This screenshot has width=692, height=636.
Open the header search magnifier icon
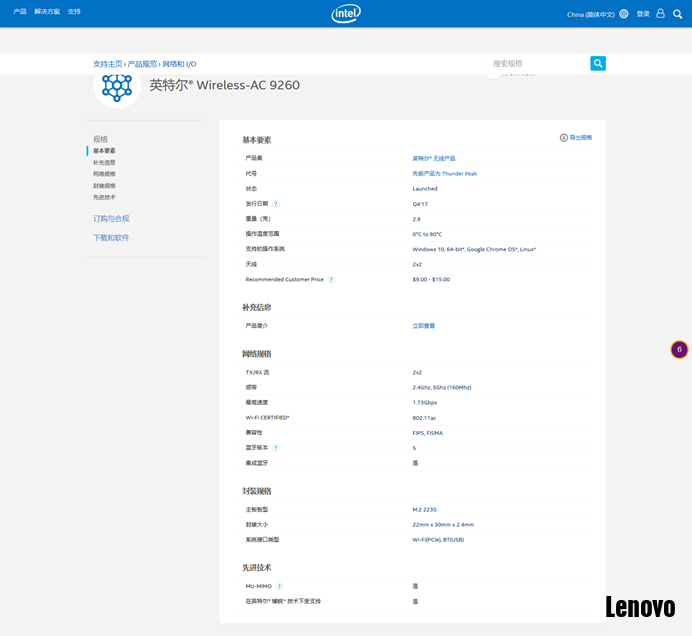pyautogui.click(x=677, y=14)
